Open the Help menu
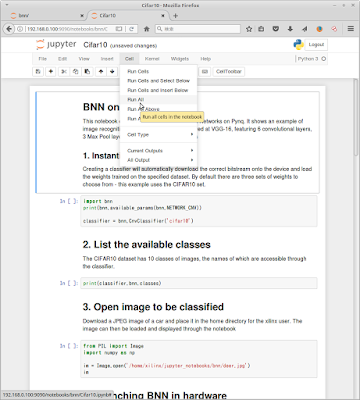360x400 pixels. (x=205, y=59)
